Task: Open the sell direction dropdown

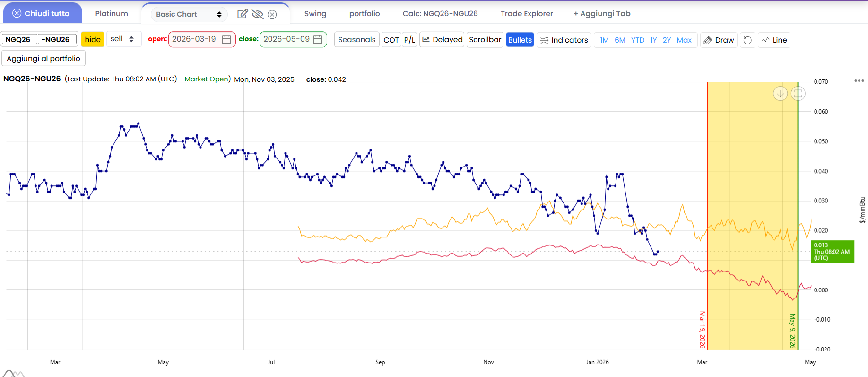Action: pos(122,39)
